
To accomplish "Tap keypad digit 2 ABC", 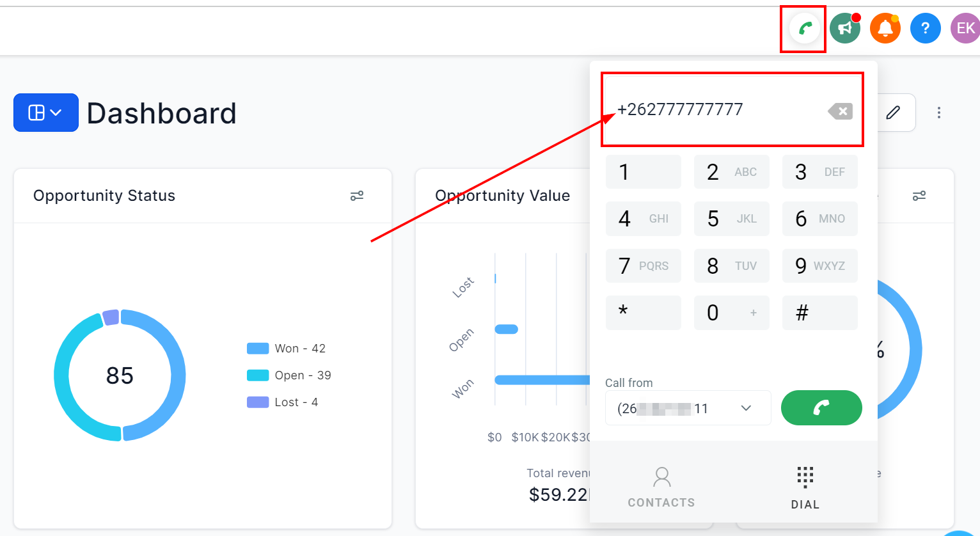I will click(732, 172).
